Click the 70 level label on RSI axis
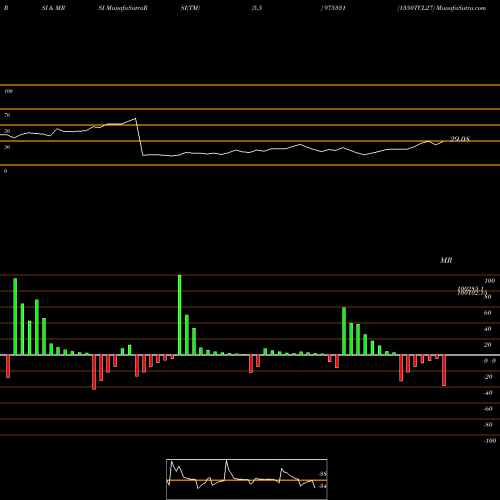500x500 pixels. pos(7,115)
